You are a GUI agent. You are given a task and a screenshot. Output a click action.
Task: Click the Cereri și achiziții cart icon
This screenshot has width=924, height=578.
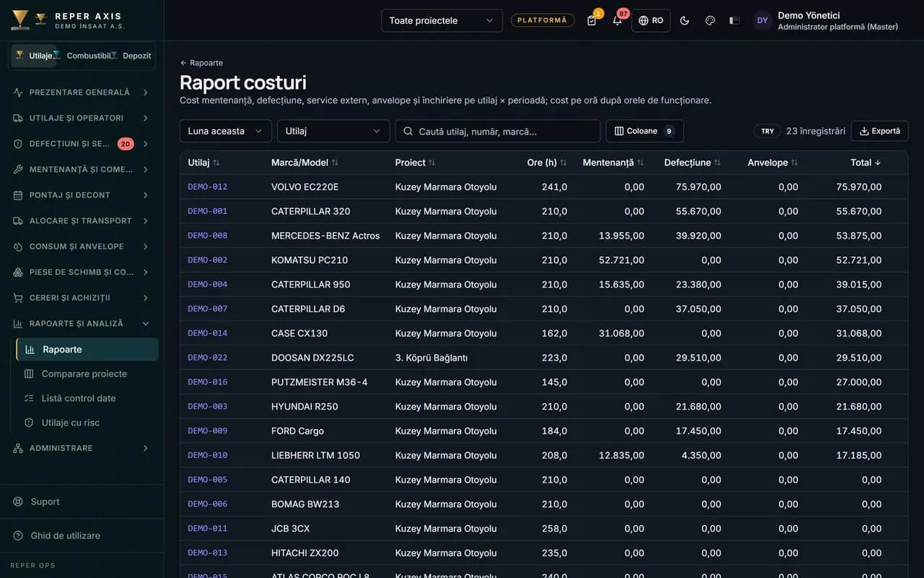[x=18, y=298]
